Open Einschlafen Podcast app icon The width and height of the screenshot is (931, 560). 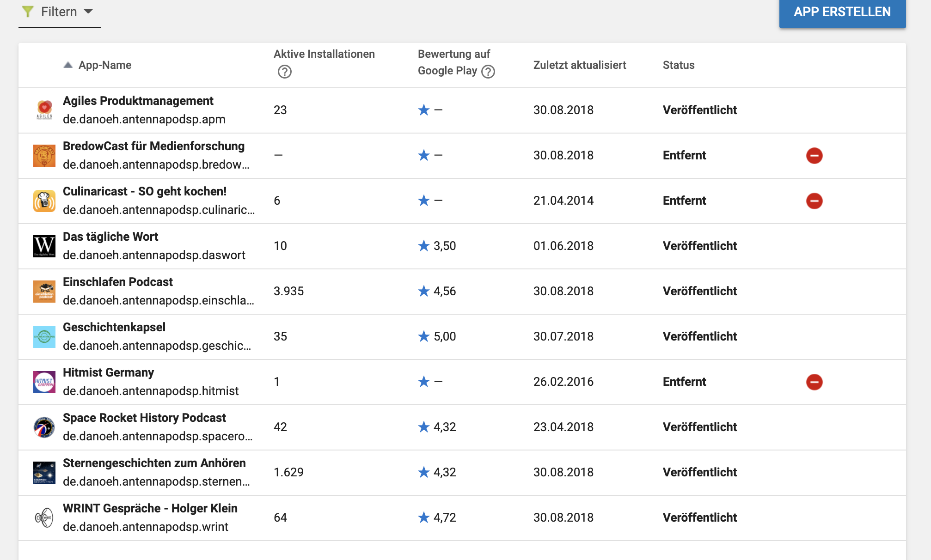click(44, 291)
